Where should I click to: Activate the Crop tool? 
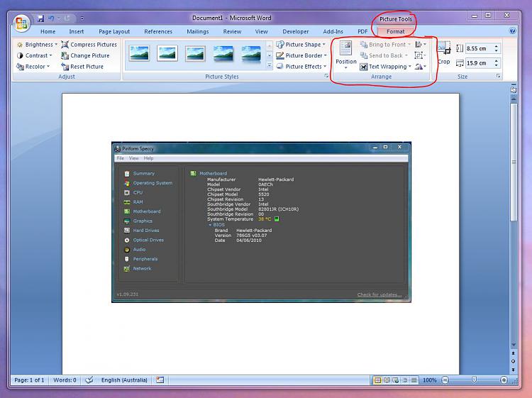tap(444, 53)
